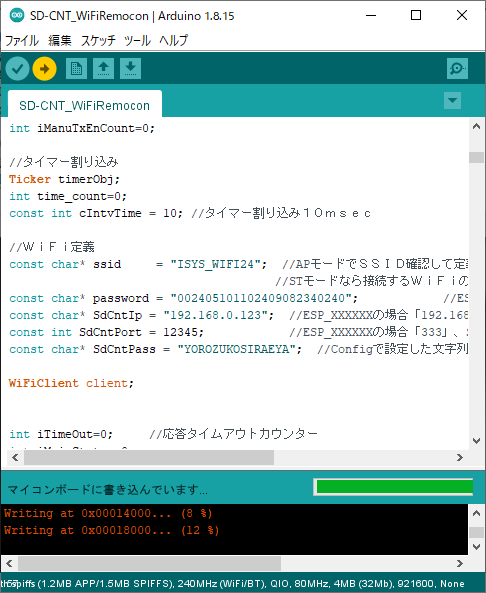
Task: Click the int iTimeOut=0; line
Action: click(61, 434)
